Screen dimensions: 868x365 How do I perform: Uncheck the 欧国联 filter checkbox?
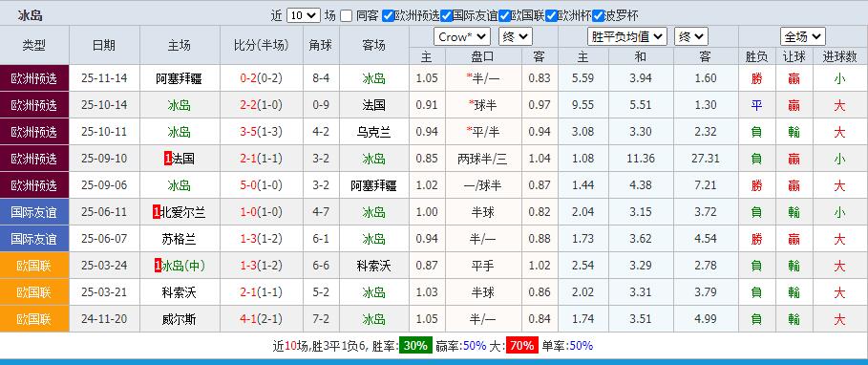(x=504, y=15)
